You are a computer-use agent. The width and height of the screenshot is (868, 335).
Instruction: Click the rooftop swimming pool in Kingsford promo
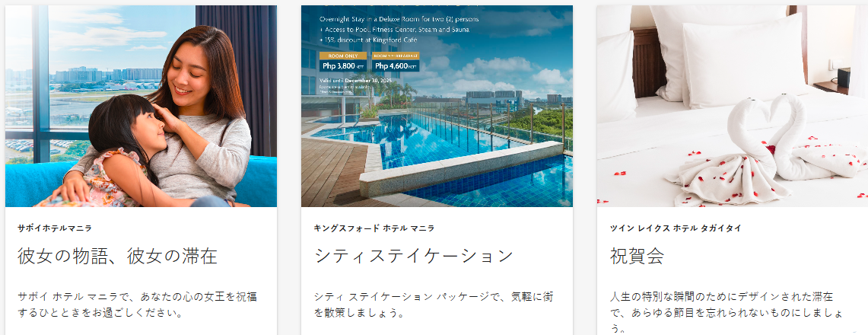coord(437,155)
